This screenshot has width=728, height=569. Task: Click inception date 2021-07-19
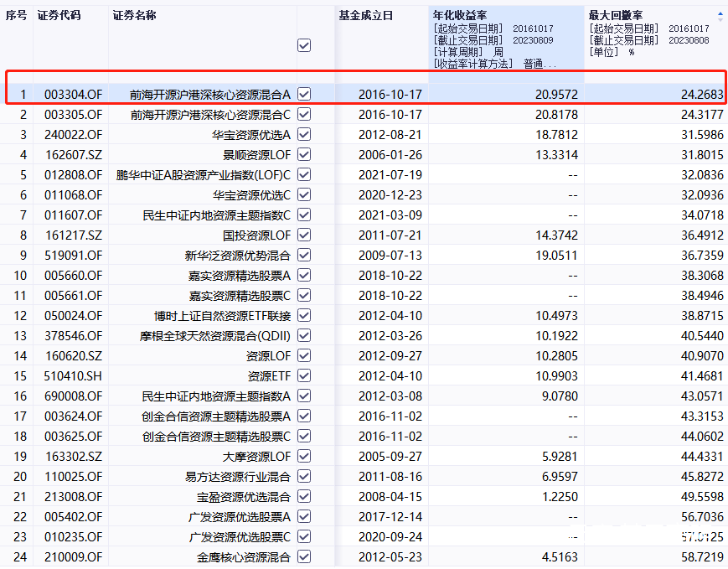[390, 175]
